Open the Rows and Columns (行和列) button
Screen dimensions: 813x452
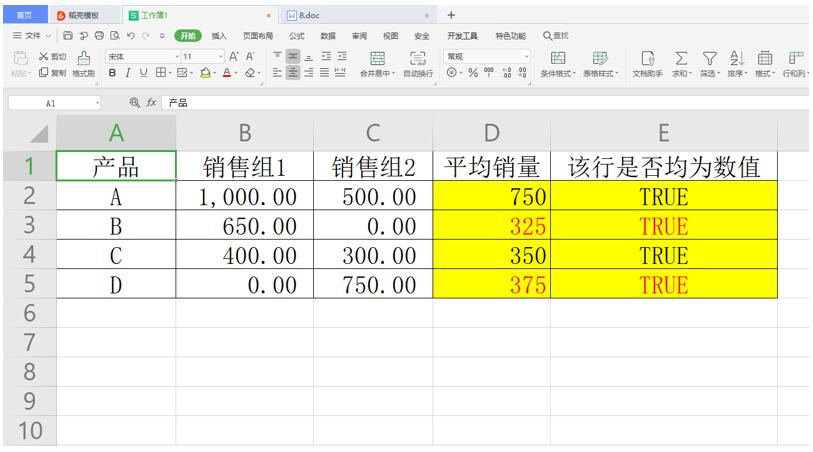coord(795,64)
